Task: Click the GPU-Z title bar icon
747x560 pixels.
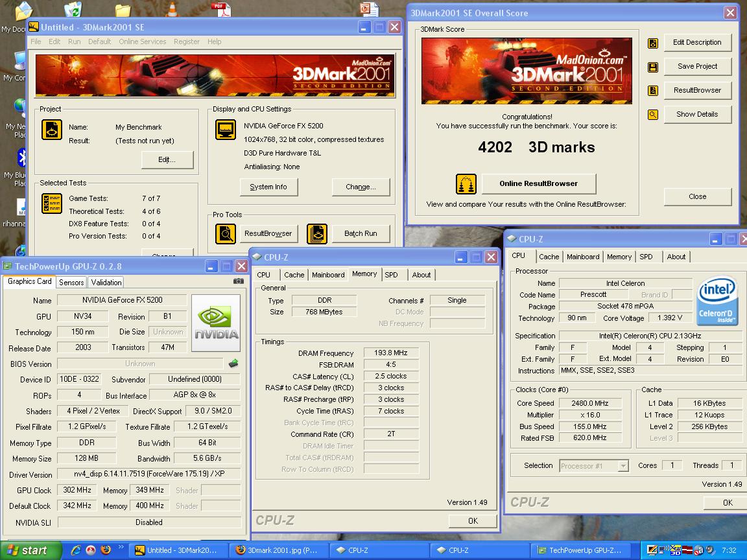Action: [x=8, y=266]
